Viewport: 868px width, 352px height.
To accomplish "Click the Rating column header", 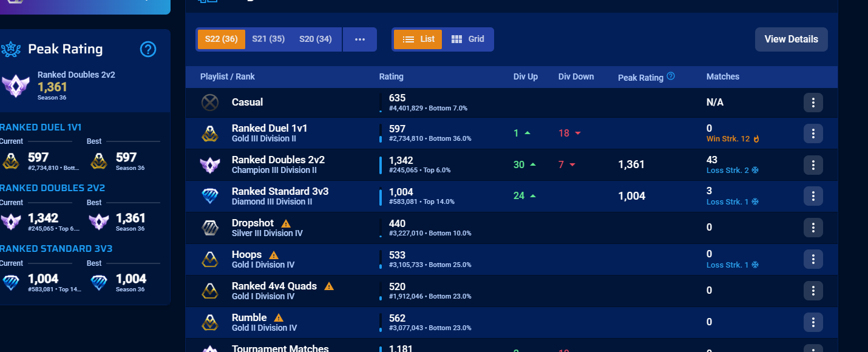I will (392, 76).
